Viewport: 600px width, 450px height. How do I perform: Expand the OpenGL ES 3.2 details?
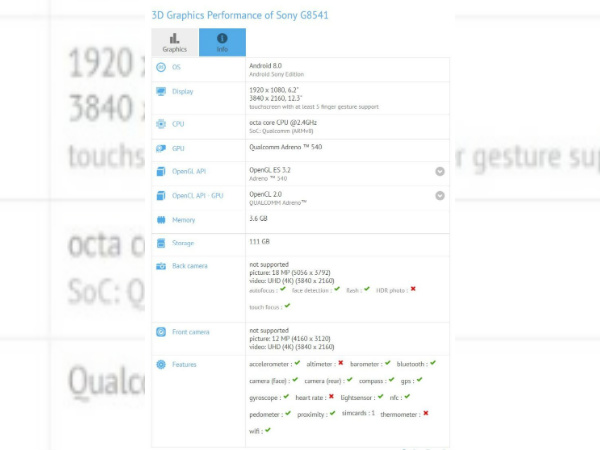[440, 171]
